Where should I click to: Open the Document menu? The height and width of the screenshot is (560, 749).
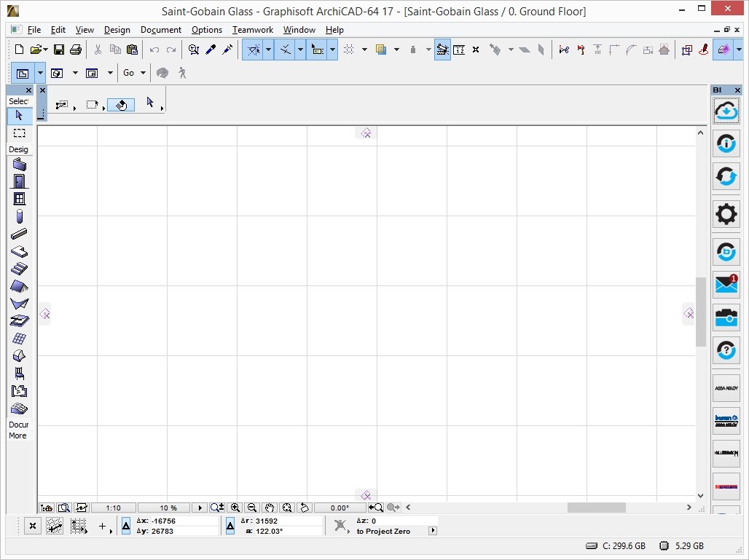click(161, 30)
